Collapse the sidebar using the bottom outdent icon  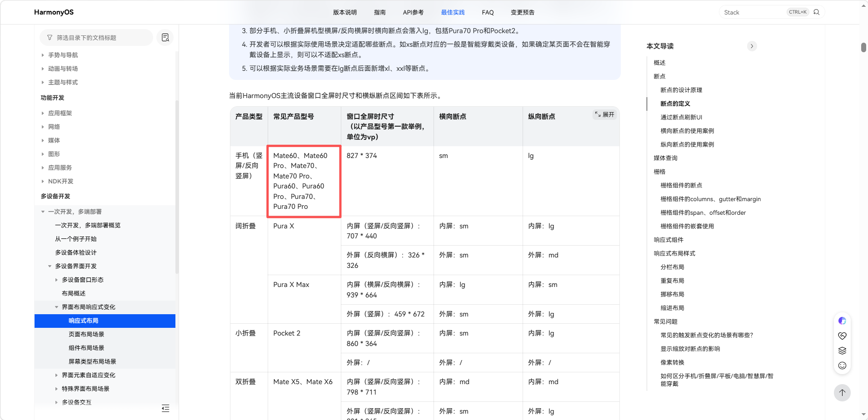pos(165,408)
